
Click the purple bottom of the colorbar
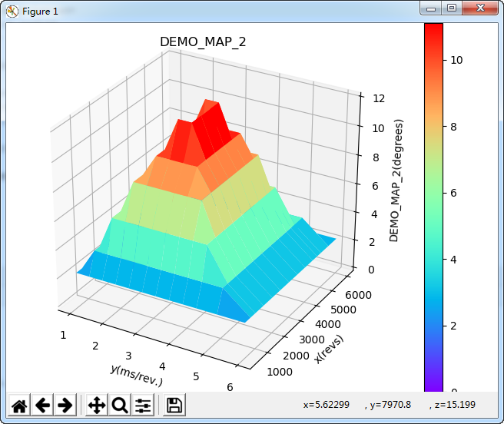pos(433,384)
